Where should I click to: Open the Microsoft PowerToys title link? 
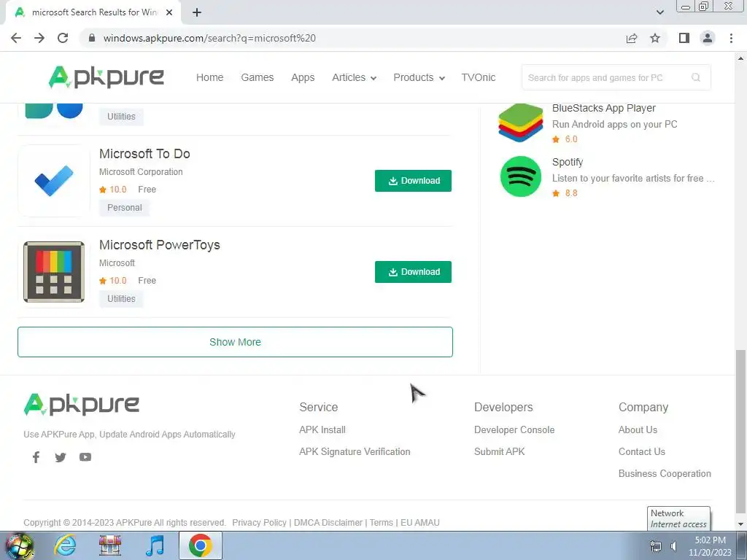(x=160, y=245)
